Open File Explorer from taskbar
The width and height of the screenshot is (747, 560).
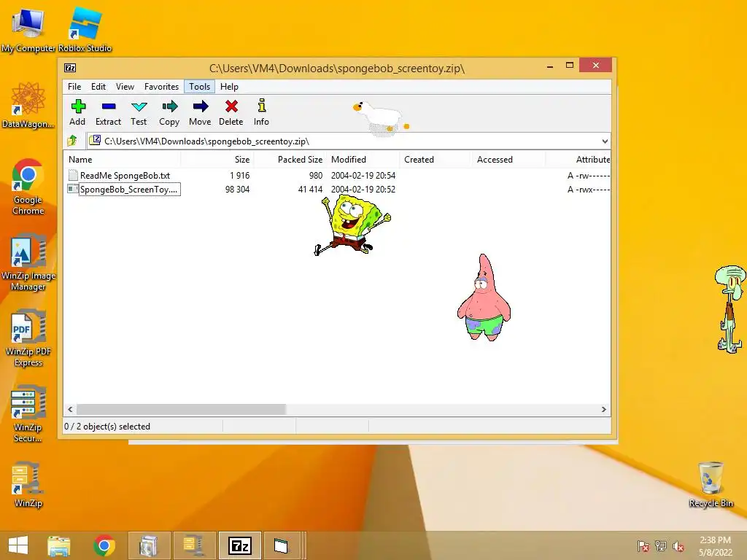tap(58, 545)
